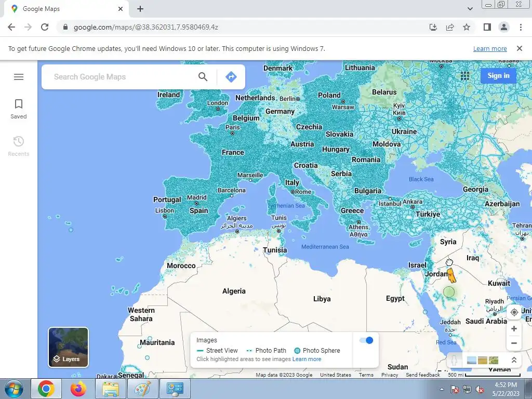The height and width of the screenshot is (399, 532).
Task: View site info via padlock icon
Action: 65,27
